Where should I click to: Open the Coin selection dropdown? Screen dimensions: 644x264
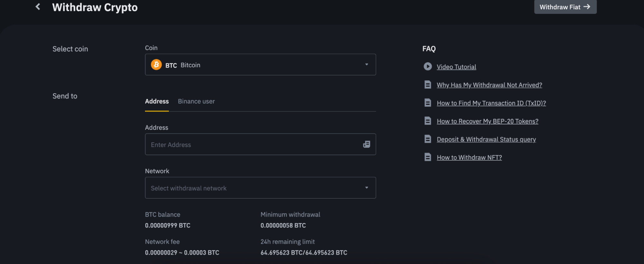[260, 64]
